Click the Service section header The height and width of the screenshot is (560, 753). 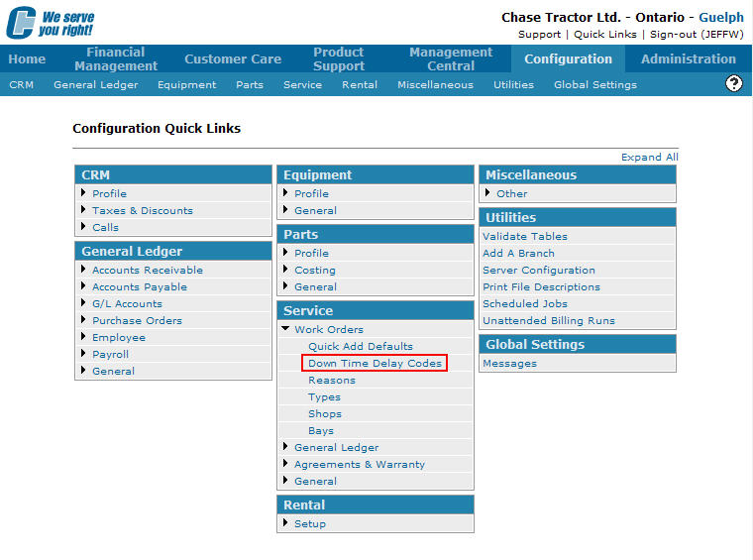[x=376, y=310]
